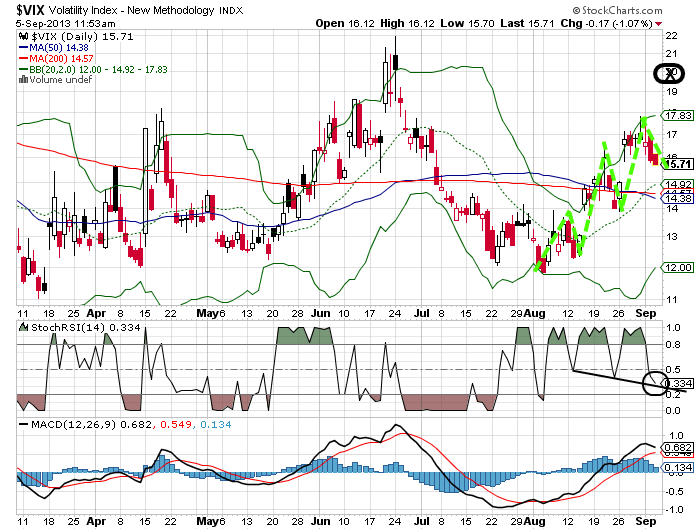Click the red down-triangle after the Chg value

658,24
